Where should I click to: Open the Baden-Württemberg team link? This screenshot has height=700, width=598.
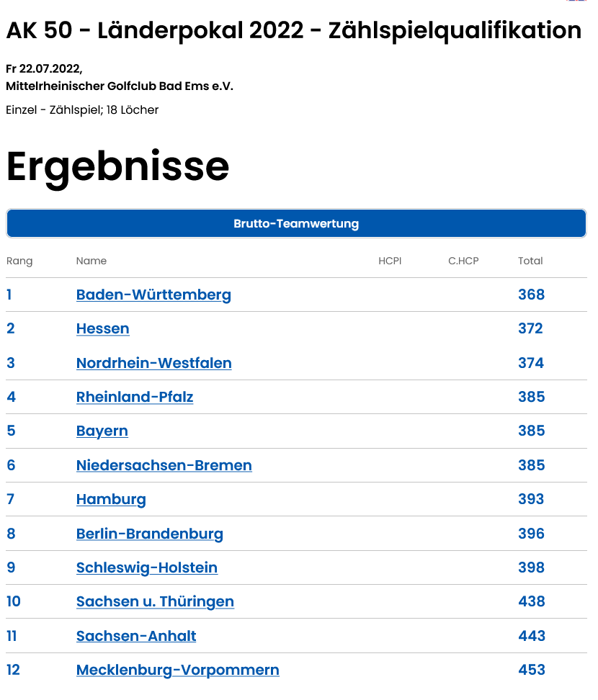click(153, 295)
